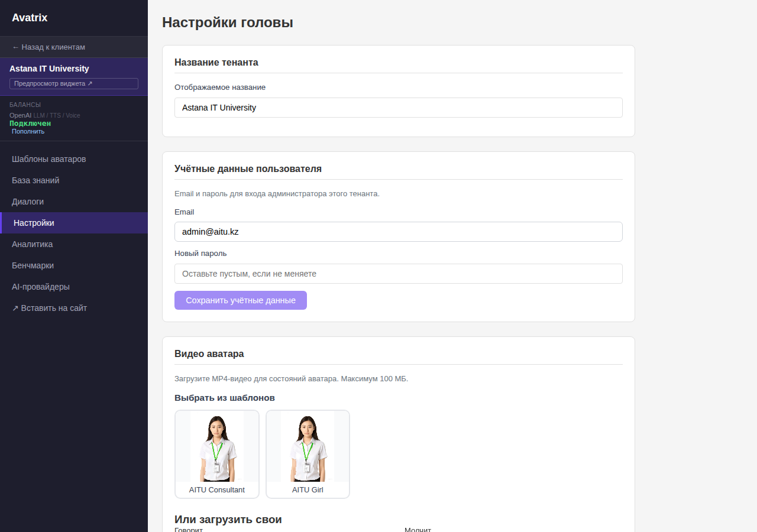
Task: Click Astana IT University tenant title
Action: [x=49, y=69]
